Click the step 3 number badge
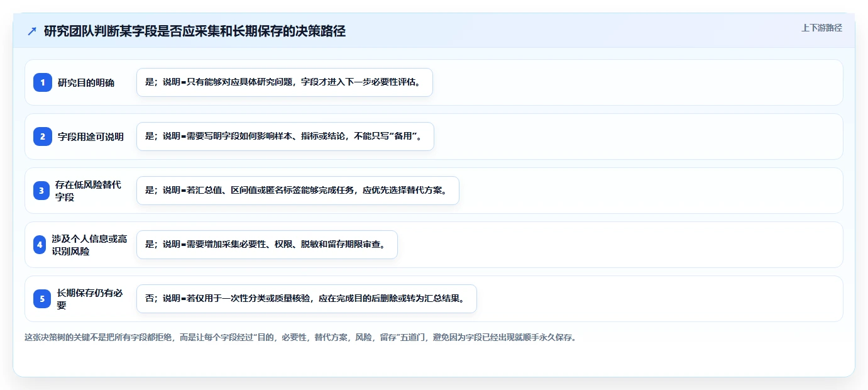 point(41,191)
